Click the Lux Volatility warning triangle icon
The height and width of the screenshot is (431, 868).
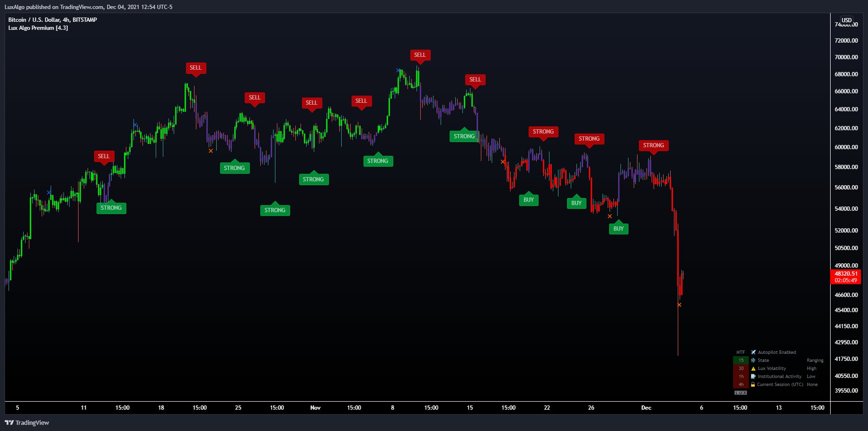coord(753,368)
